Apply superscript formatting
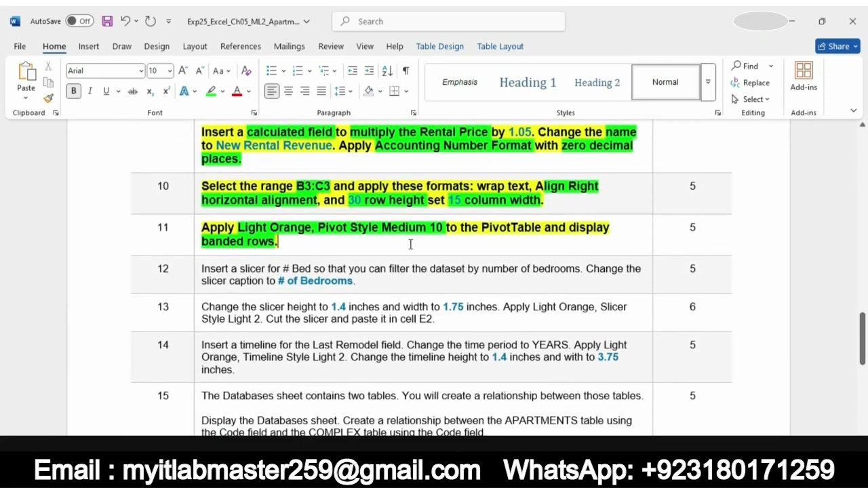Viewport: 868px width, 488px height. [x=166, y=91]
